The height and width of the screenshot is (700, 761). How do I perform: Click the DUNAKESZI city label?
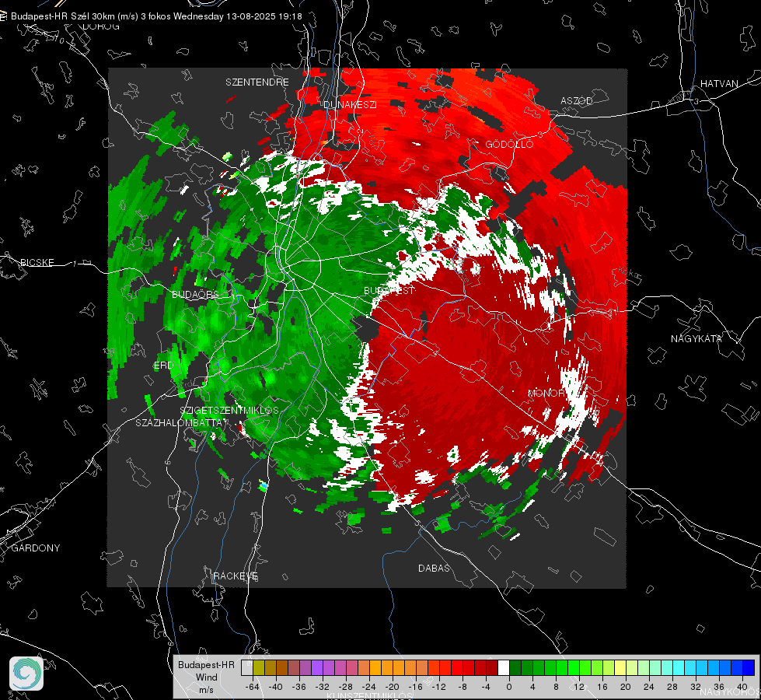click(x=350, y=104)
